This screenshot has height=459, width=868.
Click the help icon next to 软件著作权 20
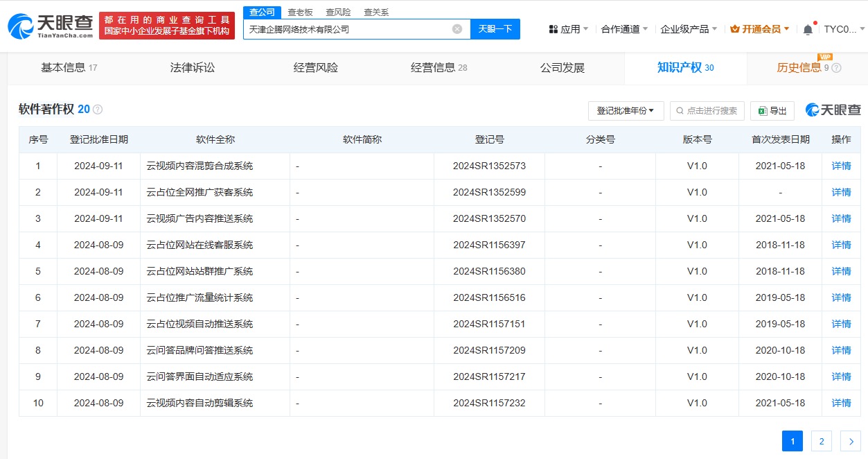click(x=98, y=110)
